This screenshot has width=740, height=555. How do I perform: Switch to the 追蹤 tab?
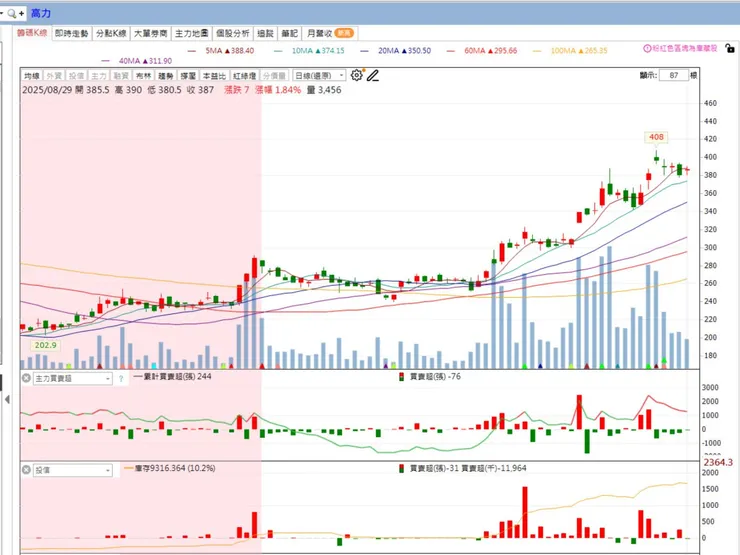[x=265, y=33]
